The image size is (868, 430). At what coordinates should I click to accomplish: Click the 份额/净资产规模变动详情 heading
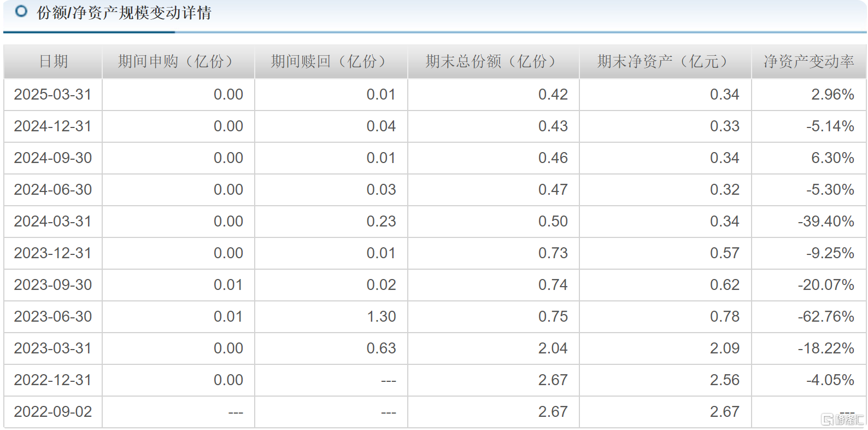click(124, 13)
